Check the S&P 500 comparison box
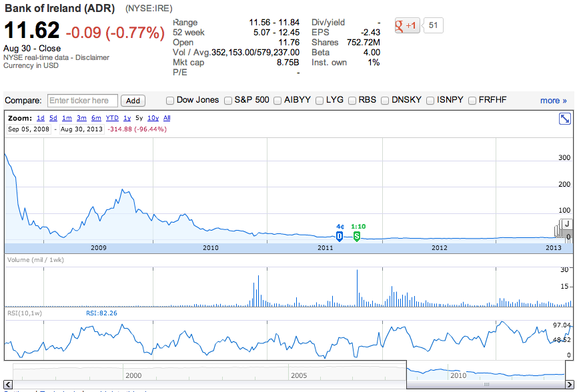The height and width of the screenshot is (392, 579). (228, 101)
